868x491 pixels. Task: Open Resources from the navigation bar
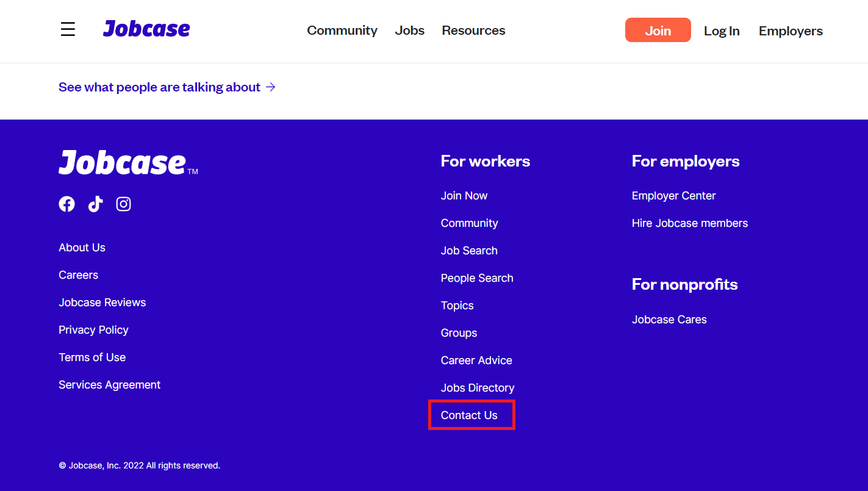(473, 30)
